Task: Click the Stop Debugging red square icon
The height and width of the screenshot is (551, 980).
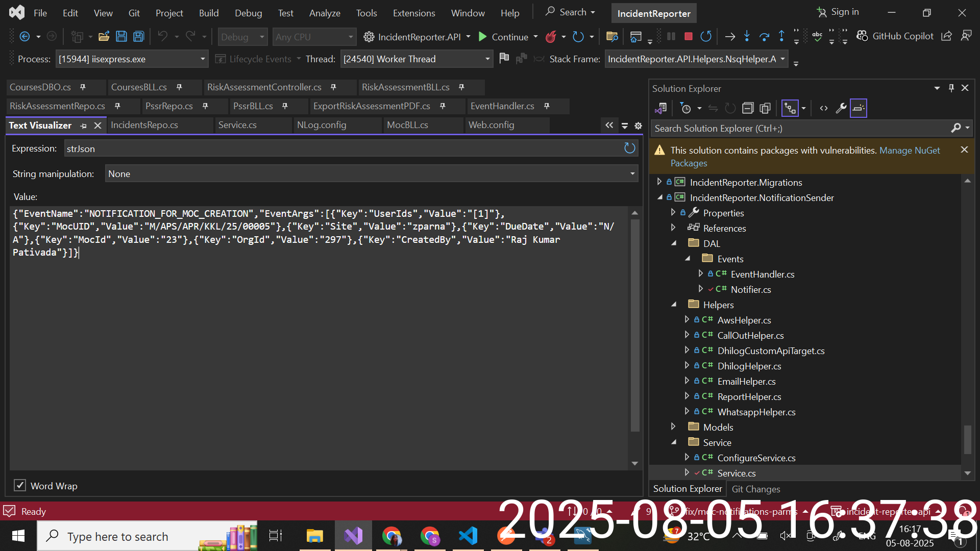Action: pos(688,36)
